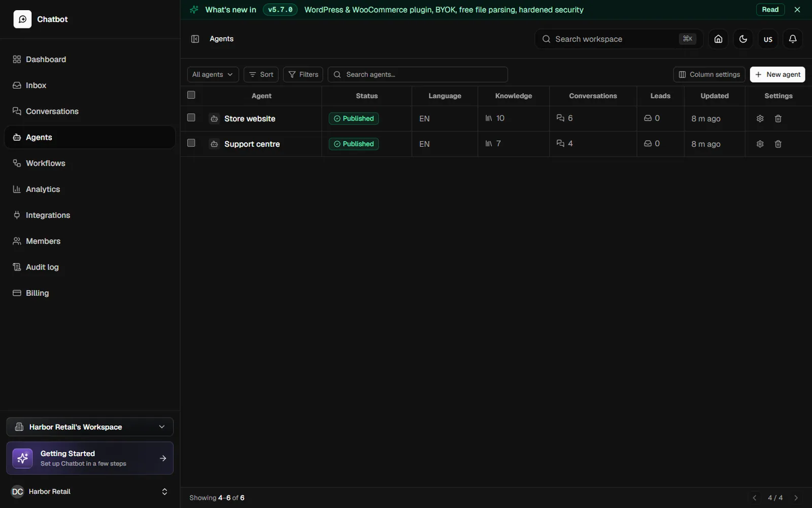812x508 pixels.
Task: Click Store website knowledge count icon
Action: (489, 118)
